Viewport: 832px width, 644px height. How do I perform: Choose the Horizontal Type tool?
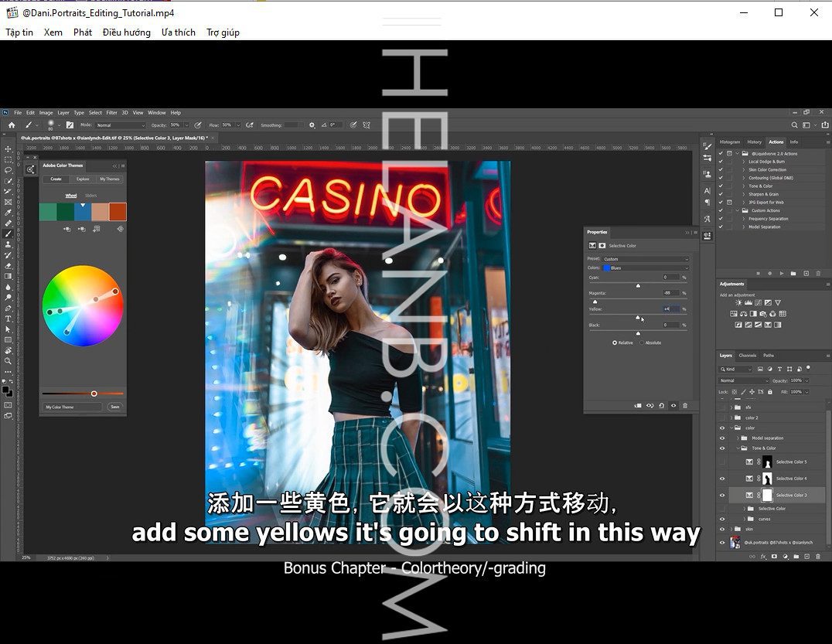pyautogui.click(x=9, y=319)
